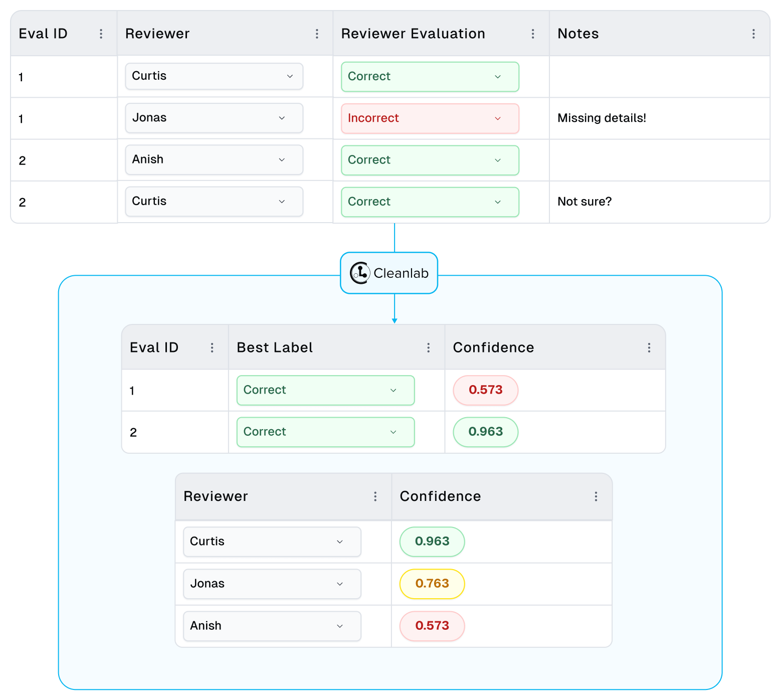The height and width of the screenshot is (700, 782).
Task: Expand the Anish reviewer dropdown in top table
Action: pyautogui.click(x=214, y=159)
